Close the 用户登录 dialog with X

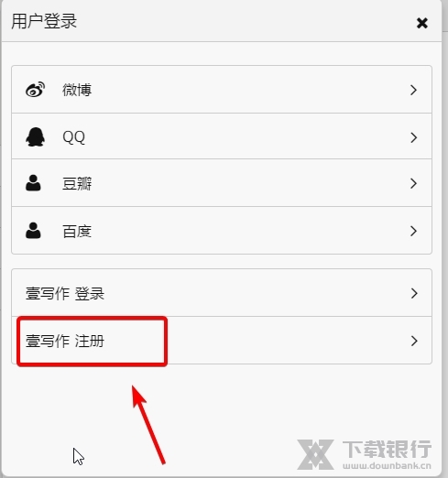[422, 23]
